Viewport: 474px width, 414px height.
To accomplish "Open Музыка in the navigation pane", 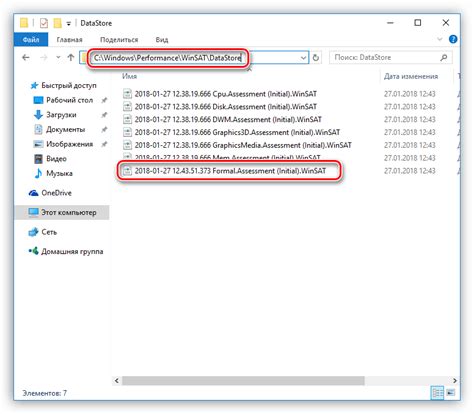I will [x=53, y=173].
